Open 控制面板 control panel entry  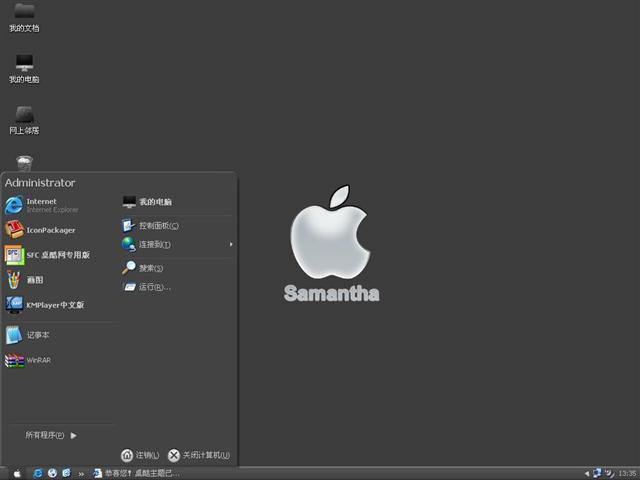coord(157,226)
